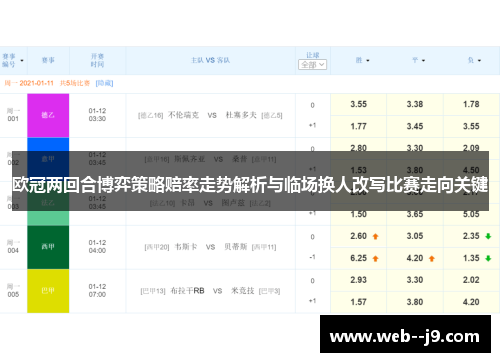The image size is (500, 362).
Task: Click kickoff time 01-12 07:00
Action: [x=97, y=291]
